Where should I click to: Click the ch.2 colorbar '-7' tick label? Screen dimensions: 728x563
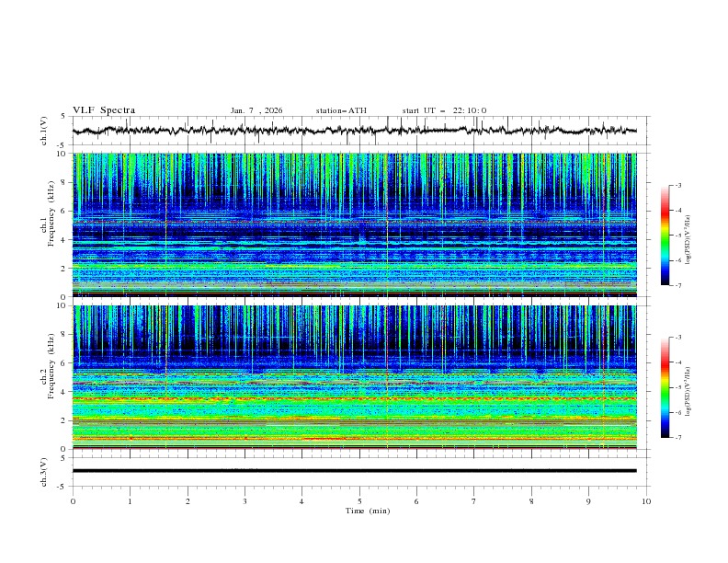677,437
